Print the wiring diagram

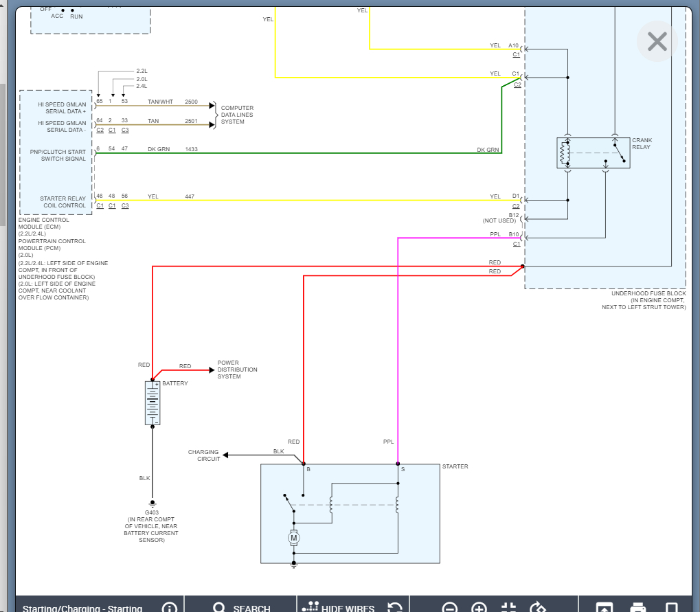coord(638,607)
